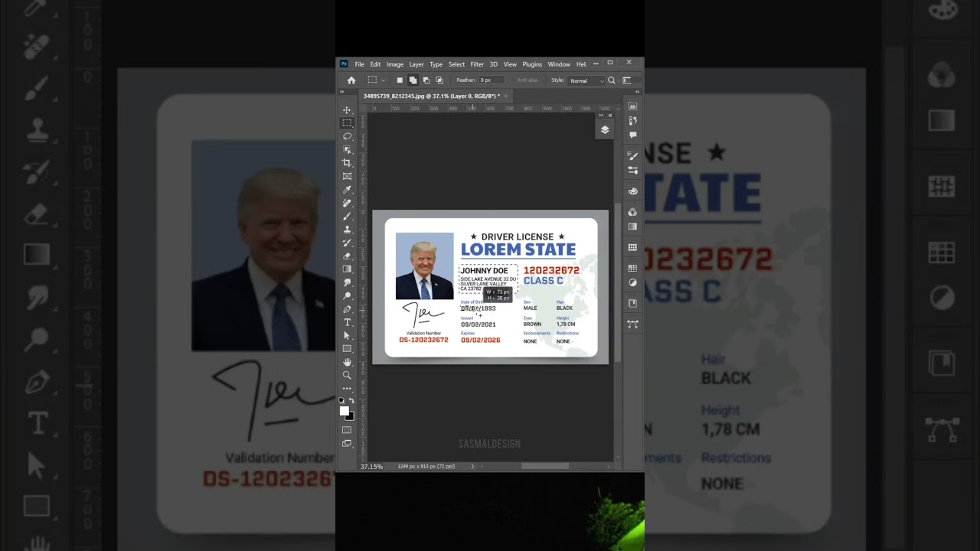The width and height of the screenshot is (980, 551).
Task: Open the status bar info chevron
Action: (472, 466)
